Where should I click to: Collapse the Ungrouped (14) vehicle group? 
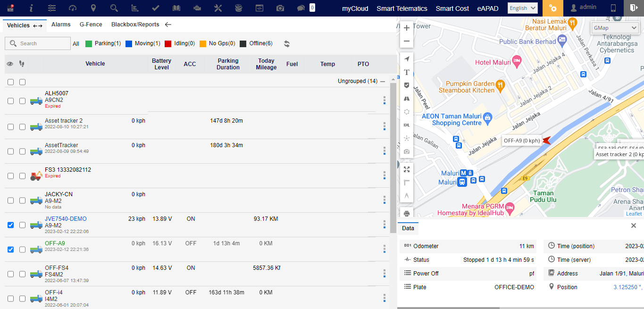[x=383, y=82]
